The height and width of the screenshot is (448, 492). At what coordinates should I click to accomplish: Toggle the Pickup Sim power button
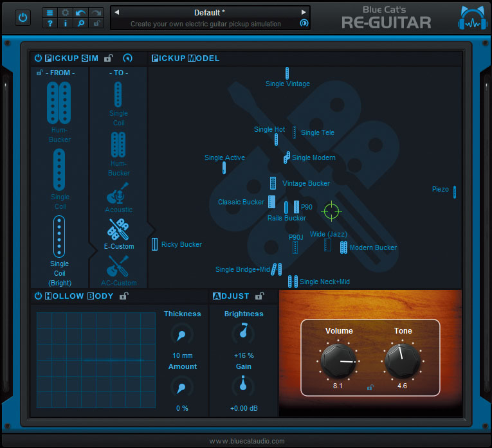coord(38,58)
